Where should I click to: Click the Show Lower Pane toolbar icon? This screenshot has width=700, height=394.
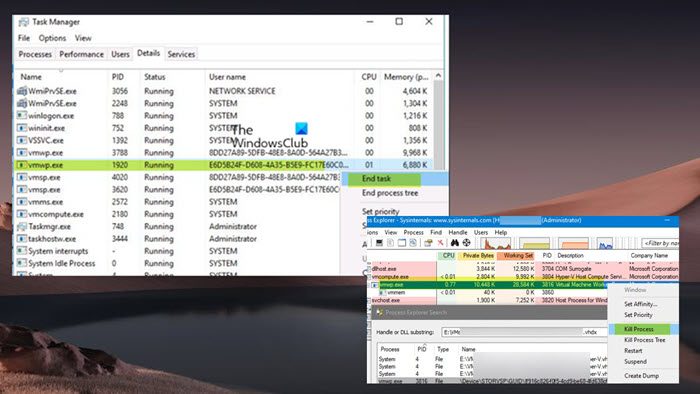(402, 243)
